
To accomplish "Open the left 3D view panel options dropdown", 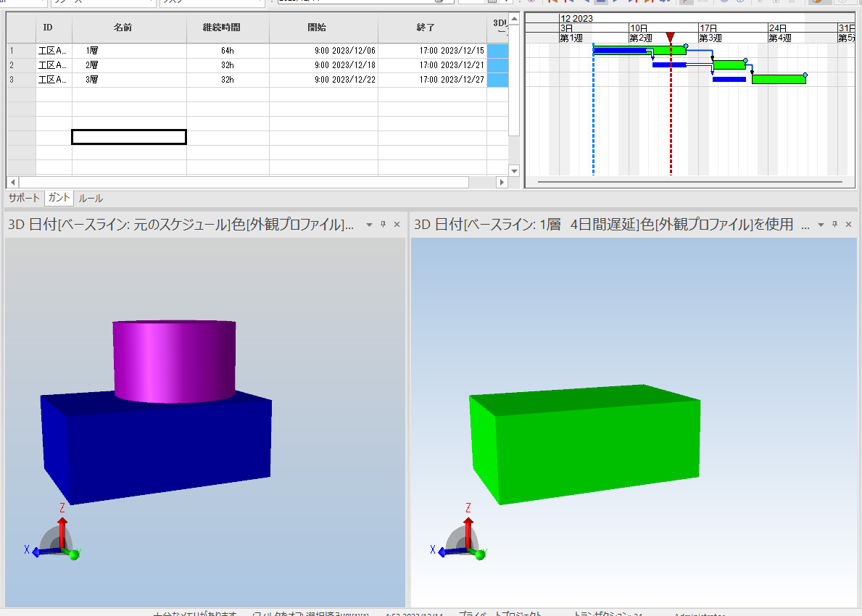I will click(370, 225).
